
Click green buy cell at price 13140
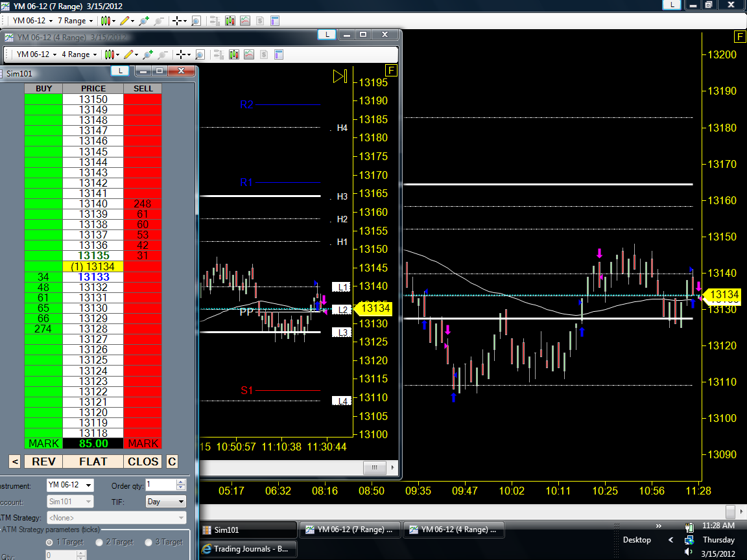[x=43, y=204]
